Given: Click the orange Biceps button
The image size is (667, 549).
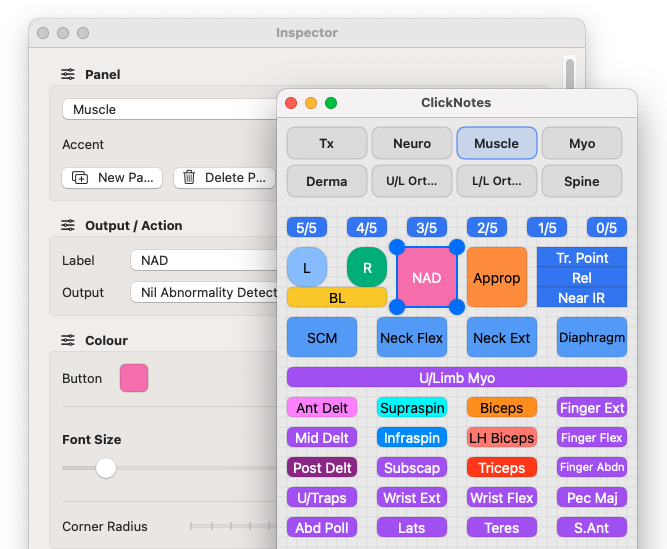Looking at the screenshot, I should [x=502, y=407].
